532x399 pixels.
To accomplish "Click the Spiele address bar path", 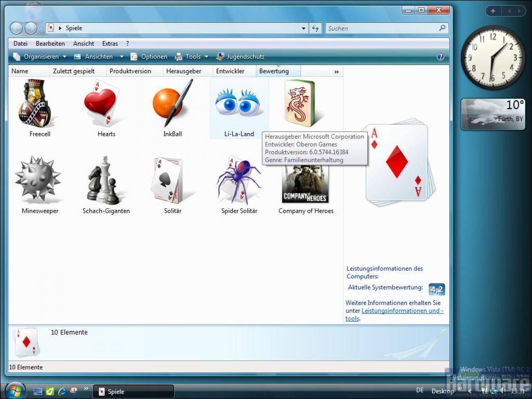I will click(x=74, y=28).
